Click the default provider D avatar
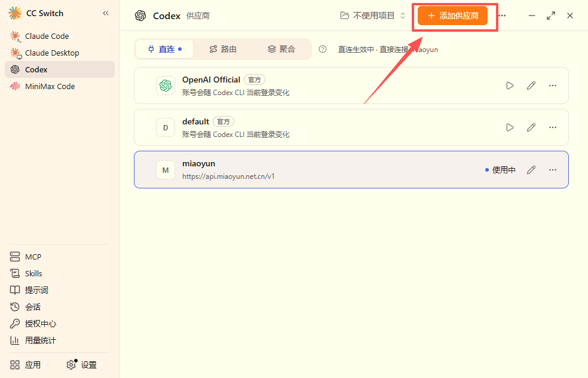 point(166,127)
